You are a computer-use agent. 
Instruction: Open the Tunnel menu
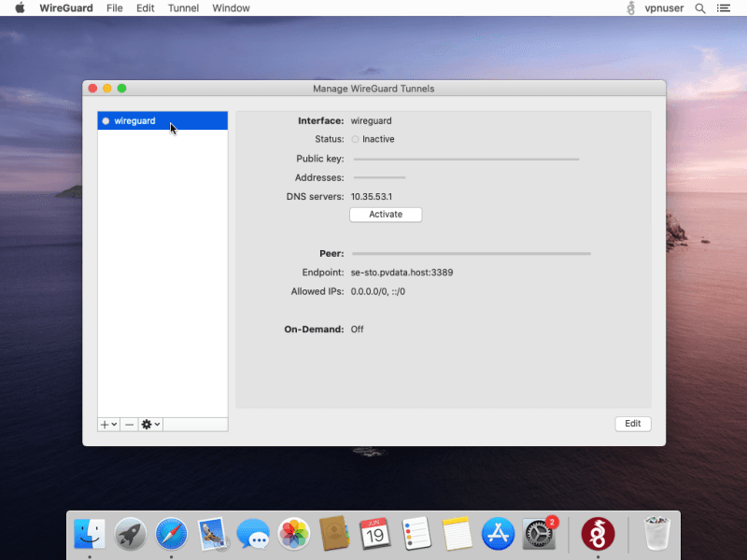[183, 8]
